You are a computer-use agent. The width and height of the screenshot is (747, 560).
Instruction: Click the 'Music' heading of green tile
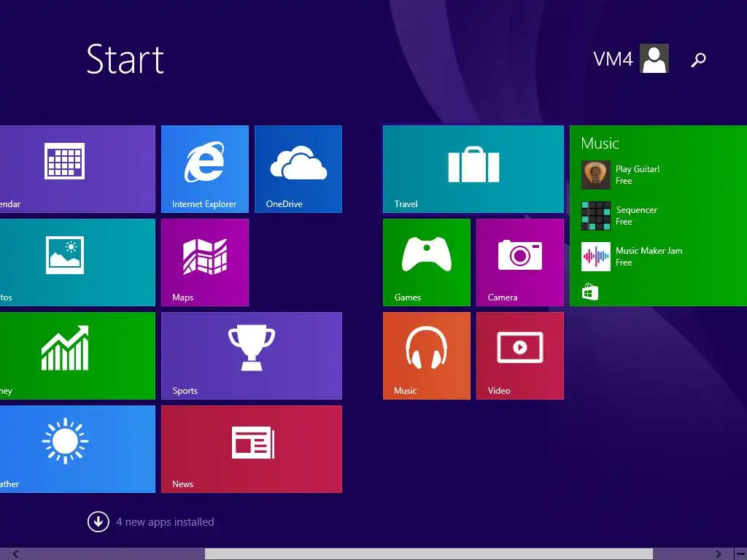[x=600, y=144]
